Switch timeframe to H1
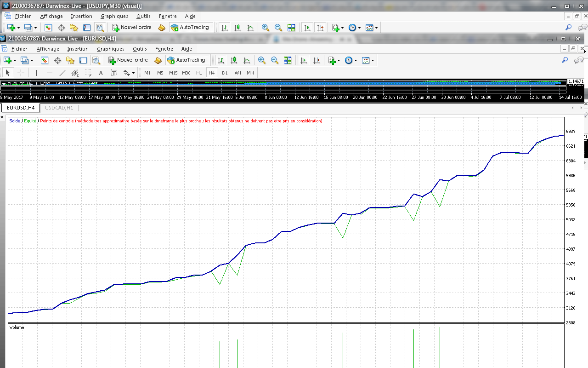Image resolution: width=588 pixels, height=368 pixels. tap(199, 73)
